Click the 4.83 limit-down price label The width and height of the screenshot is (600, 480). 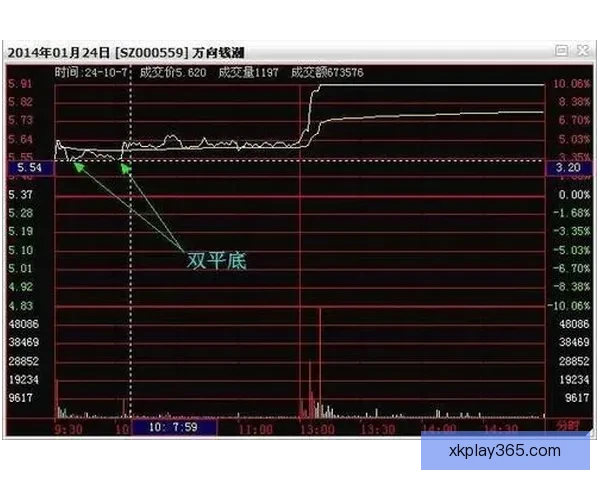click(20, 306)
